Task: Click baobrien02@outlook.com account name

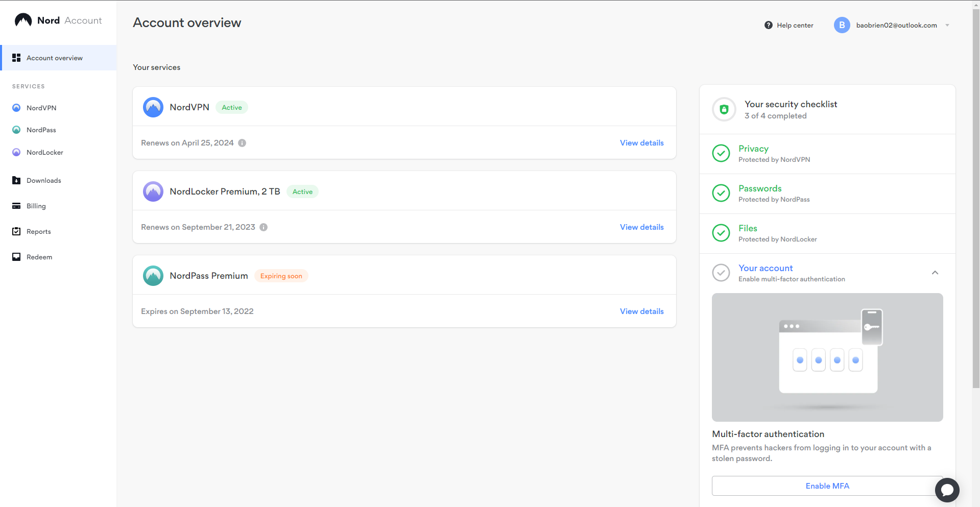Action: (x=896, y=25)
